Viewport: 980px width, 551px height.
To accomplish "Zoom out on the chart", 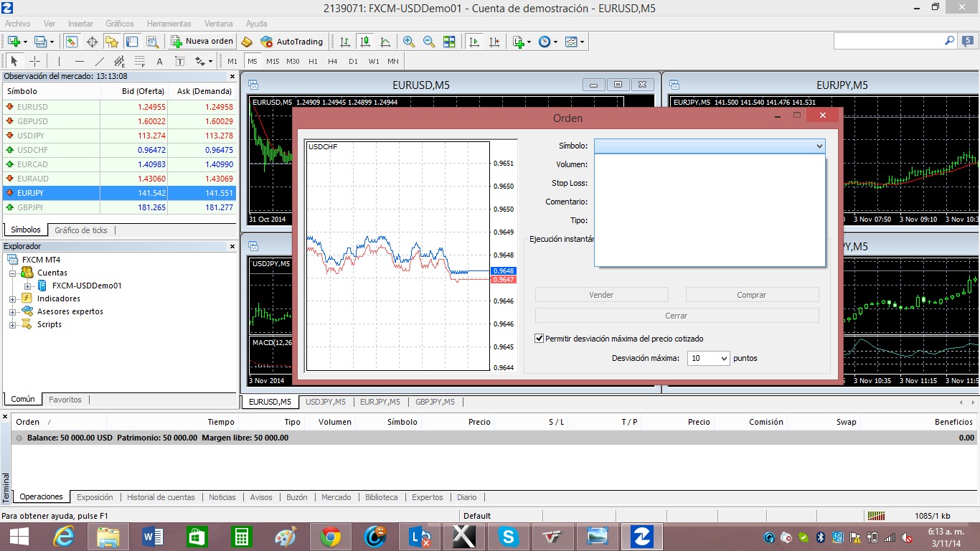I will [429, 42].
